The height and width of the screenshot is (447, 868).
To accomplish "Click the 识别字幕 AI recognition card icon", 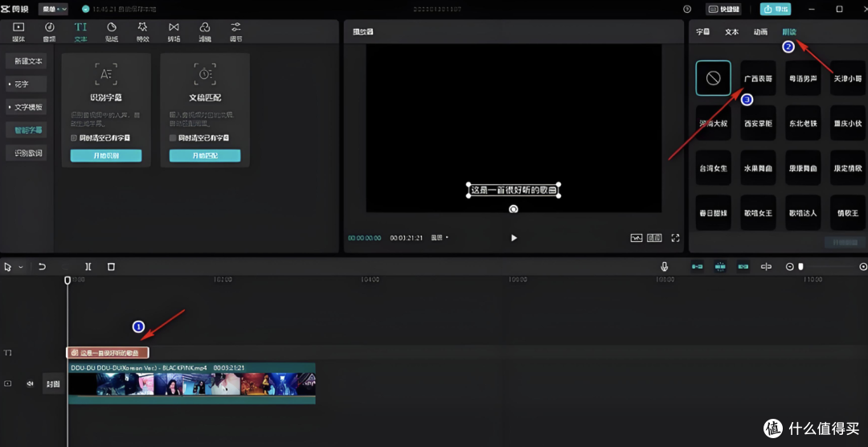I will tap(106, 74).
